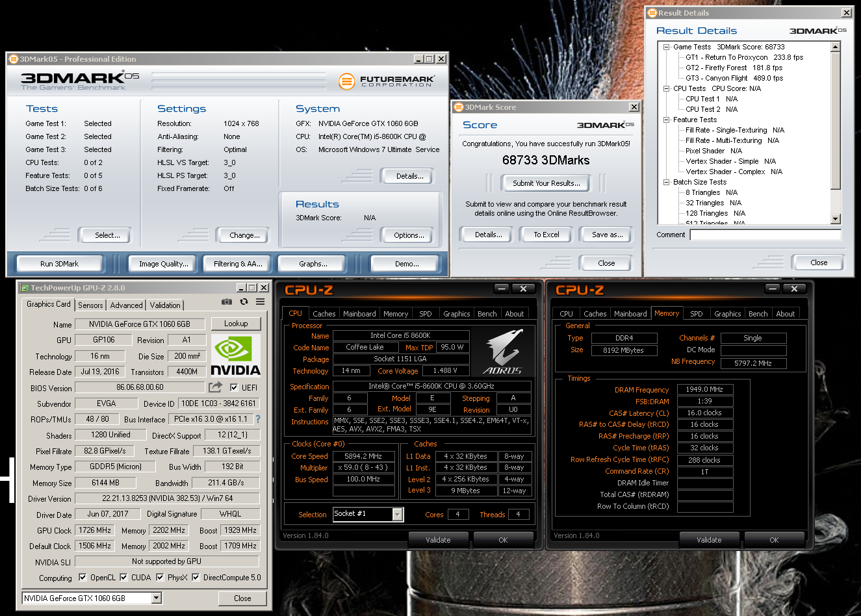The height and width of the screenshot is (616, 861).
Task: Open the GPU selection dropdown in GPU-Z
Action: 157,598
